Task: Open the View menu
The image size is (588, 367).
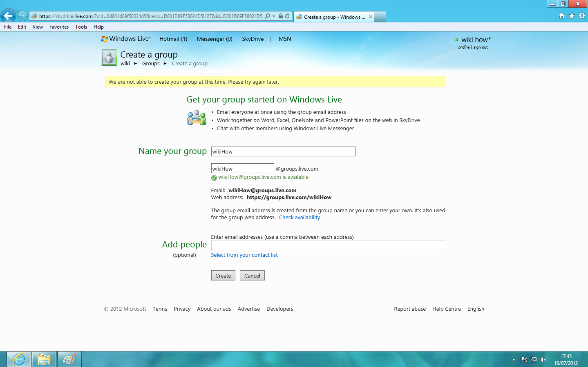Action: coord(38,27)
